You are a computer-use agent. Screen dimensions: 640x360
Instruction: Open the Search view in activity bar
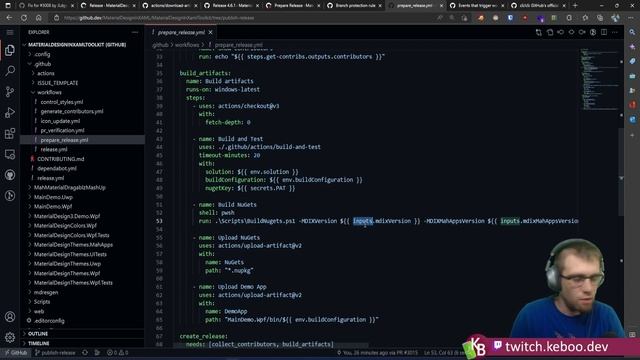10,71
